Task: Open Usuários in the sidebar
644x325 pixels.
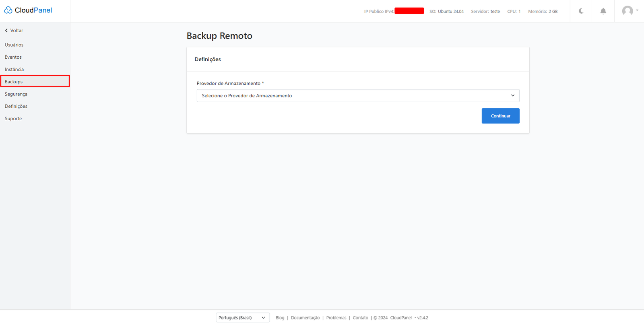Action: 14,45
